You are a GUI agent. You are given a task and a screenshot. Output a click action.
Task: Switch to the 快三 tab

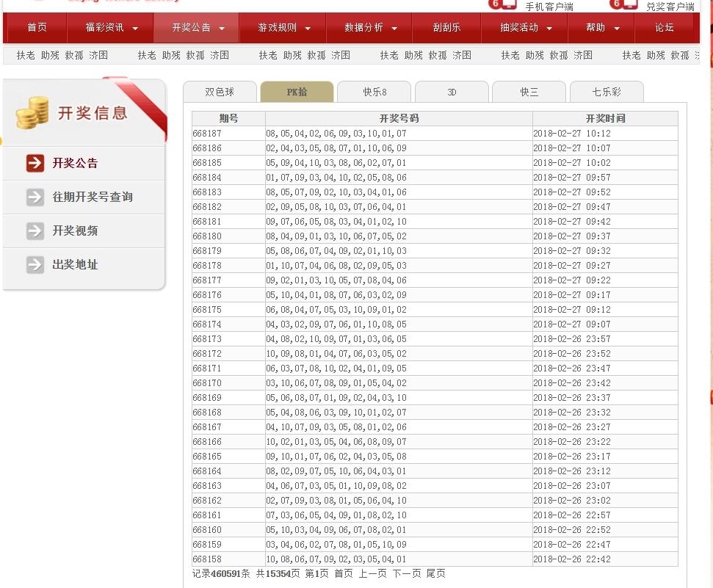[x=529, y=92]
